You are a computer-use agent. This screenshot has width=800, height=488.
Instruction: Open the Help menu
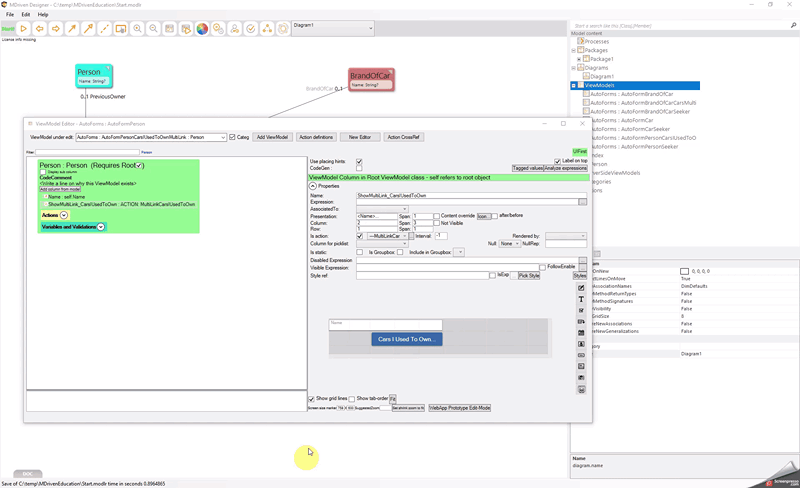point(43,15)
